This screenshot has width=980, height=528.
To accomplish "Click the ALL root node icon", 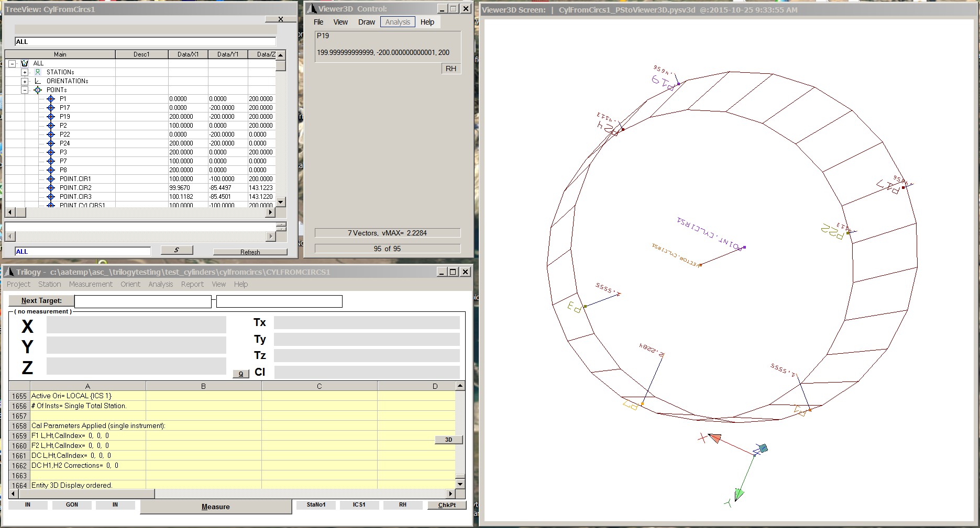I will coord(24,63).
